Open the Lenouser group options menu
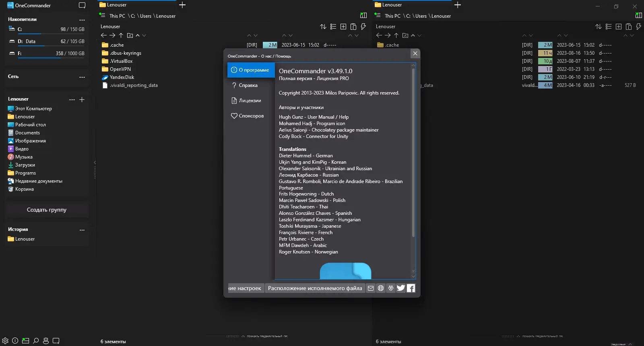This screenshot has height=346, width=644. click(x=72, y=99)
